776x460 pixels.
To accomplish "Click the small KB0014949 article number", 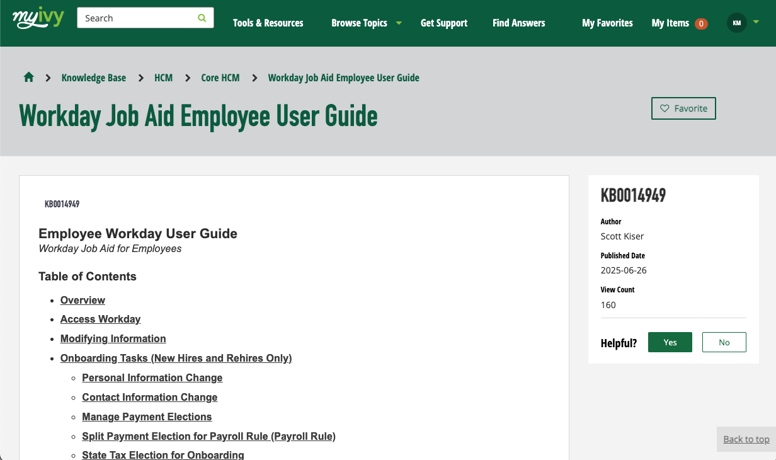I will coord(62,204).
